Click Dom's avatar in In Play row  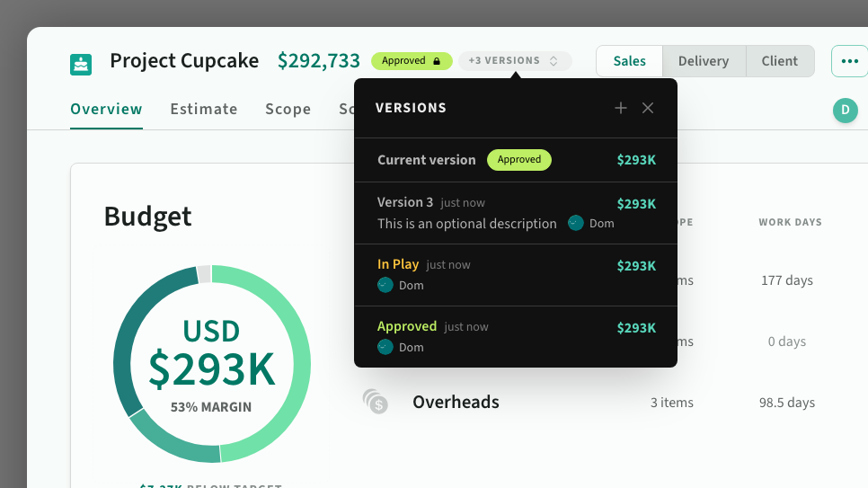(x=385, y=285)
